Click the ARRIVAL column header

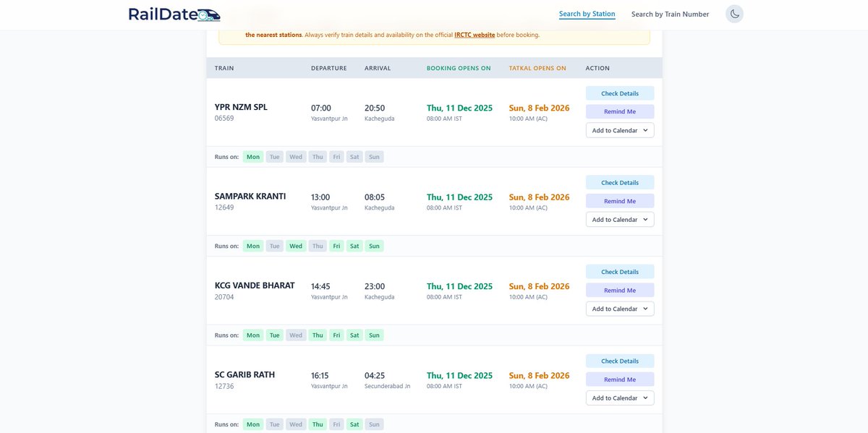click(378, 68)
